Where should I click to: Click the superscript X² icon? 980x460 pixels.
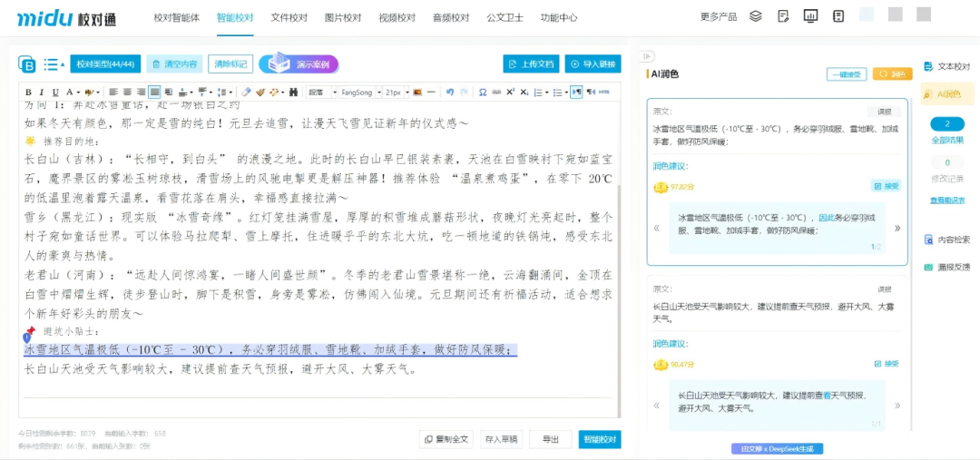pos(511,93)
